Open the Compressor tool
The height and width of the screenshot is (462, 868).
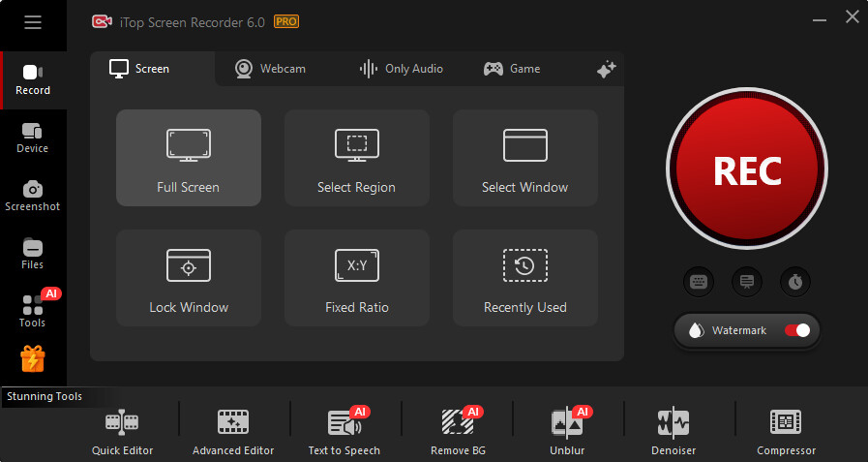pyautogui.click(x=786, y=430)
